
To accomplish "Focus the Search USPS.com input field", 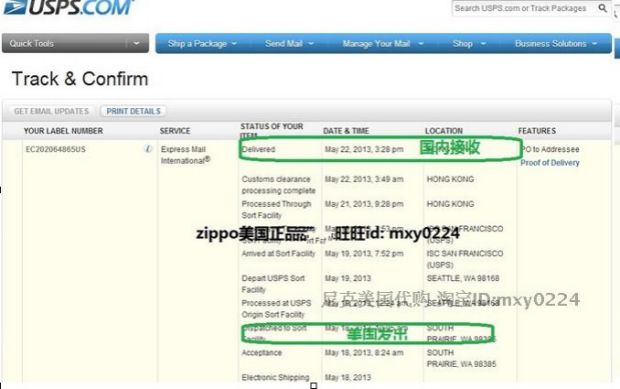I will click(x=524, y=8).
